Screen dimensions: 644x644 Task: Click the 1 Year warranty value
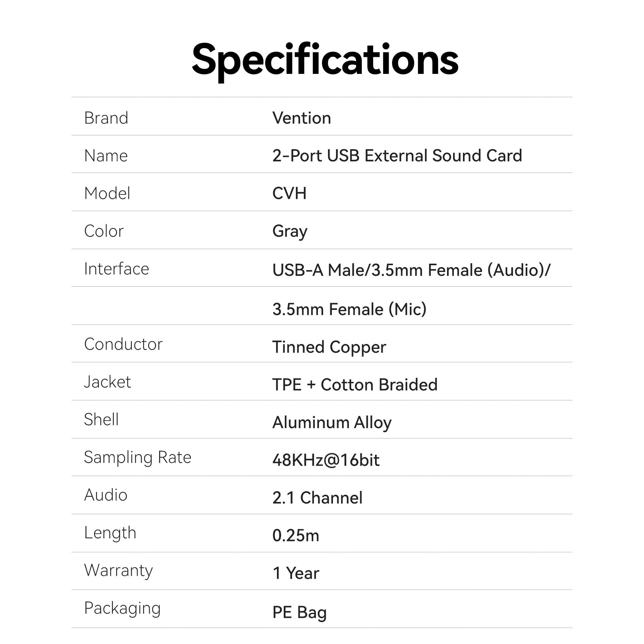[x=296, y=573]
